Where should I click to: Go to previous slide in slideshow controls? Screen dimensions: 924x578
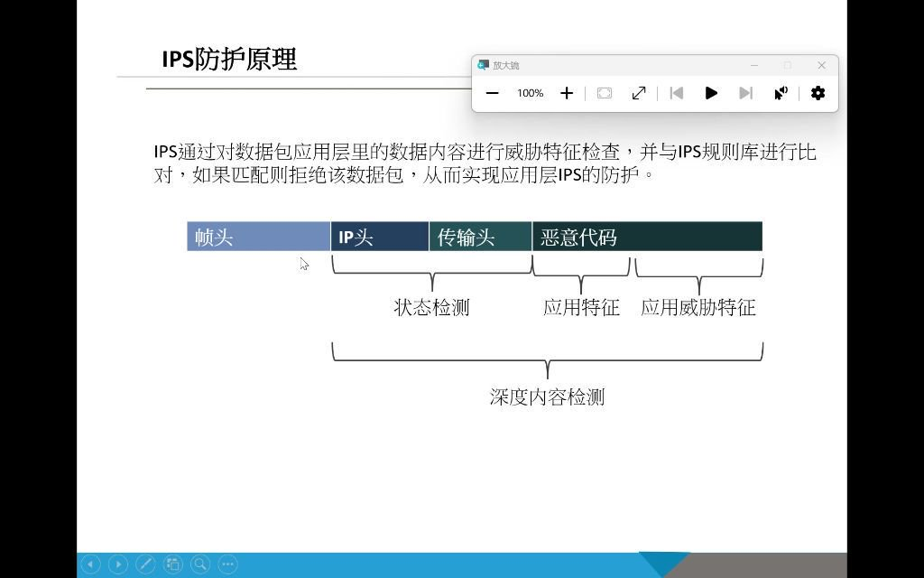[90, 564]
